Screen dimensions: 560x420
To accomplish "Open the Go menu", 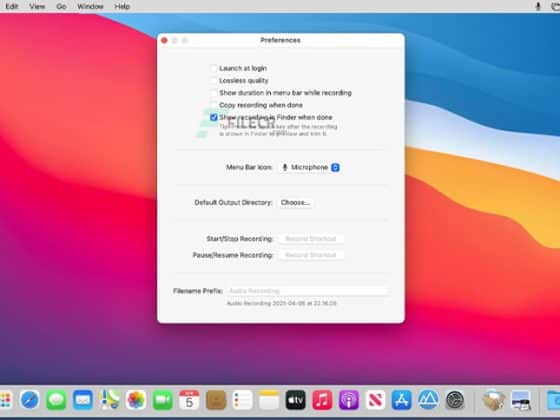I will [x=61, y=6].
